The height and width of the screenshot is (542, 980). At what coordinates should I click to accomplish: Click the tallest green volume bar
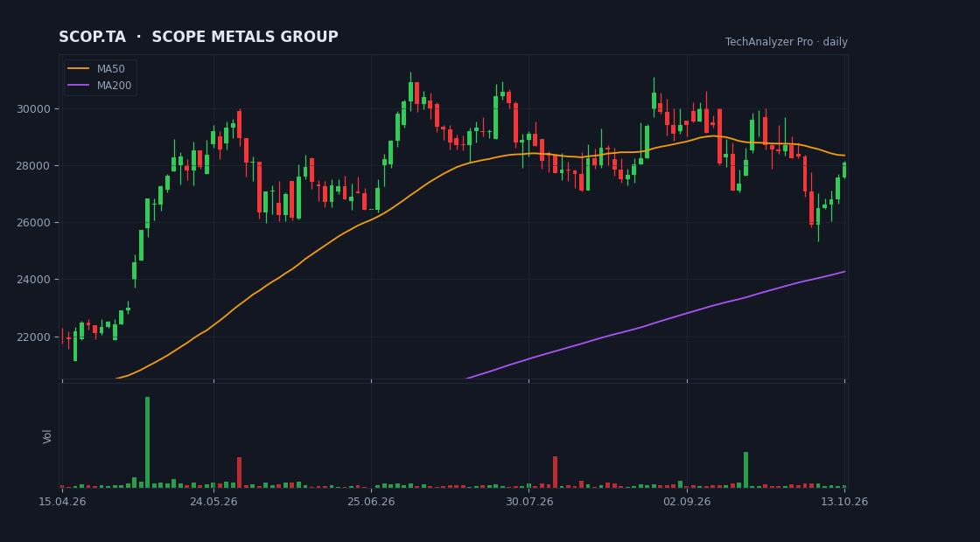pyautogui.click(x=148, y=442)
